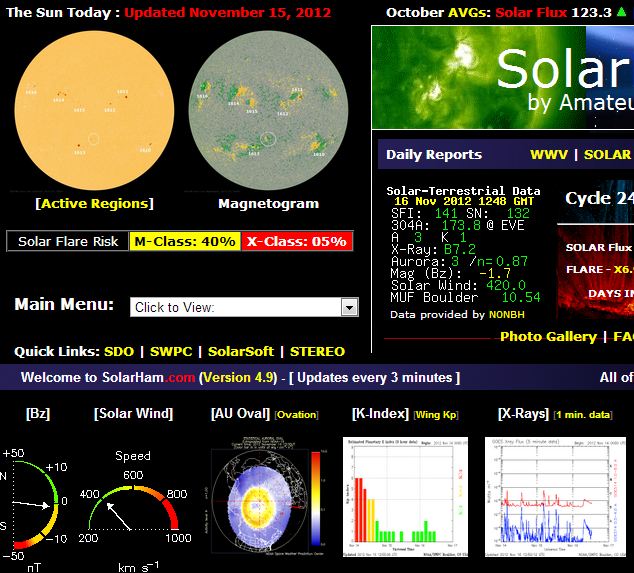
Task: Click the X-Class: 05% flare risk box
Action: tap(297, 241)
